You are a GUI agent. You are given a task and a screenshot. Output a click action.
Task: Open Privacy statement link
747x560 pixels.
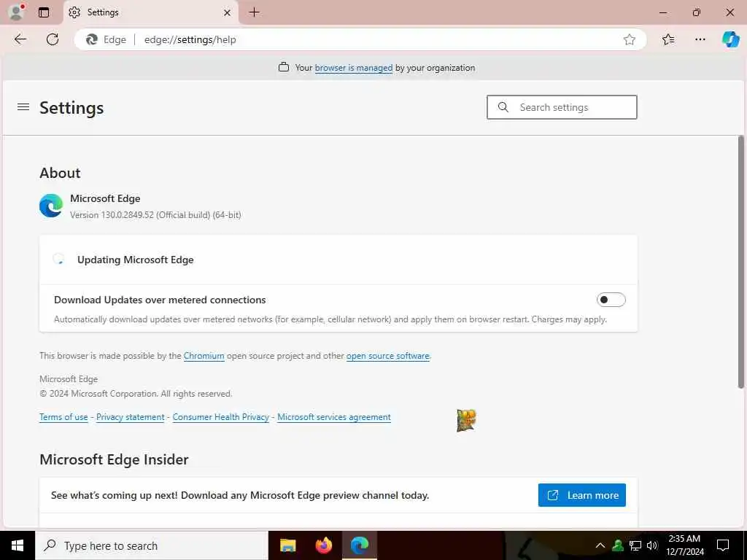[x=130, y=417]
